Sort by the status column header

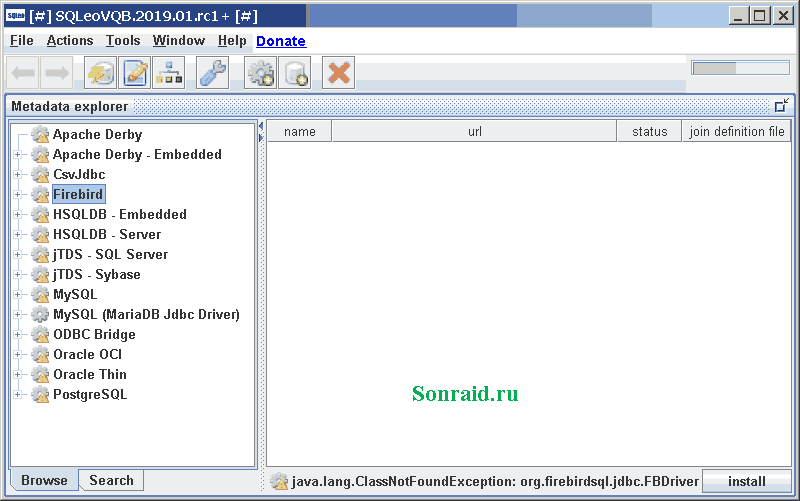649,132
